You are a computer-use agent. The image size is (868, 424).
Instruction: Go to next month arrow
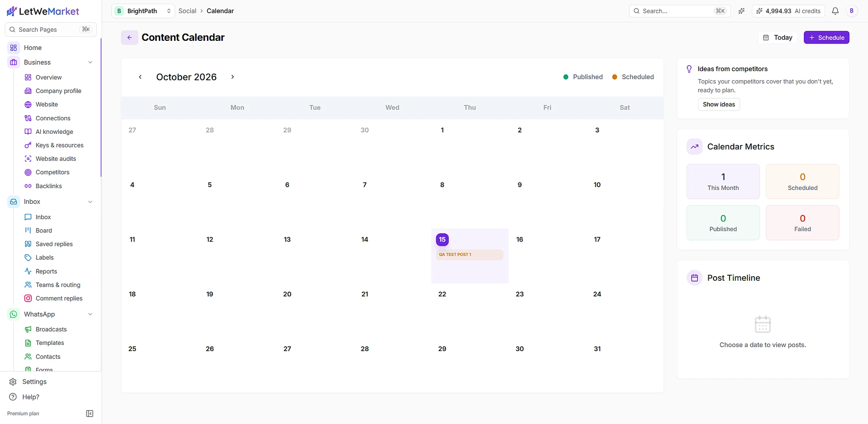(x=233, y=77)
